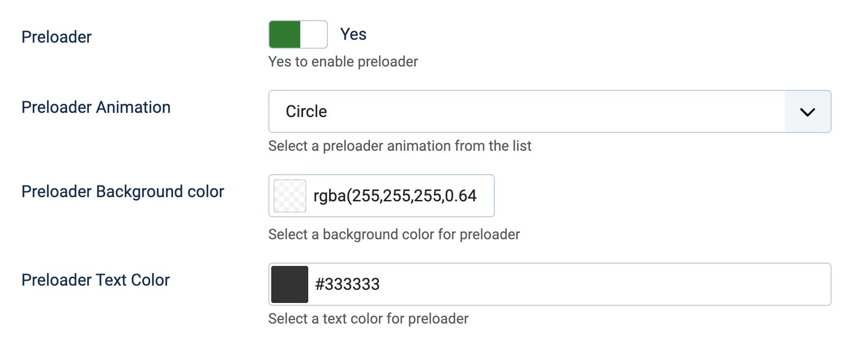The height and width of the screenshot is (339, 868).
Task: Click the green side of the Preloader switch
Action: tap(283, 34)
